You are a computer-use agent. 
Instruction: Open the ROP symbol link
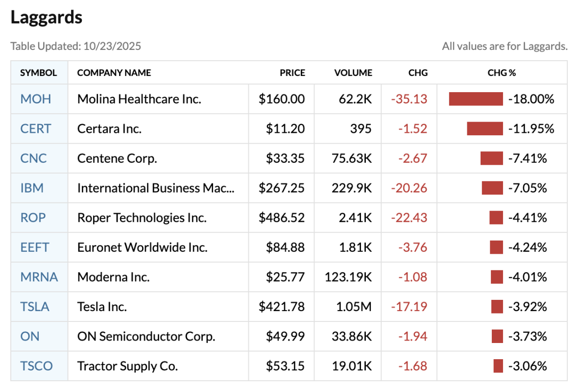pyautogui.click(x=33, y=218)
